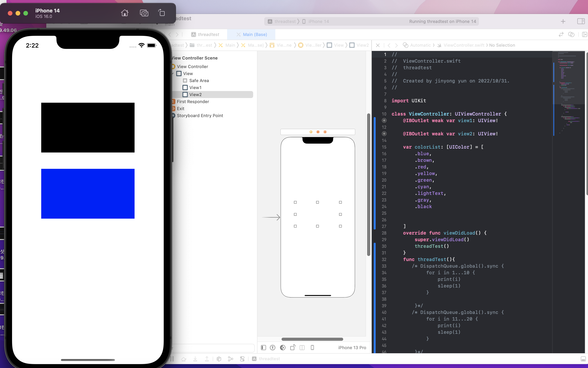
Task: Select Storyboard Entry Point in outline
Action: [x=200, y=116]
